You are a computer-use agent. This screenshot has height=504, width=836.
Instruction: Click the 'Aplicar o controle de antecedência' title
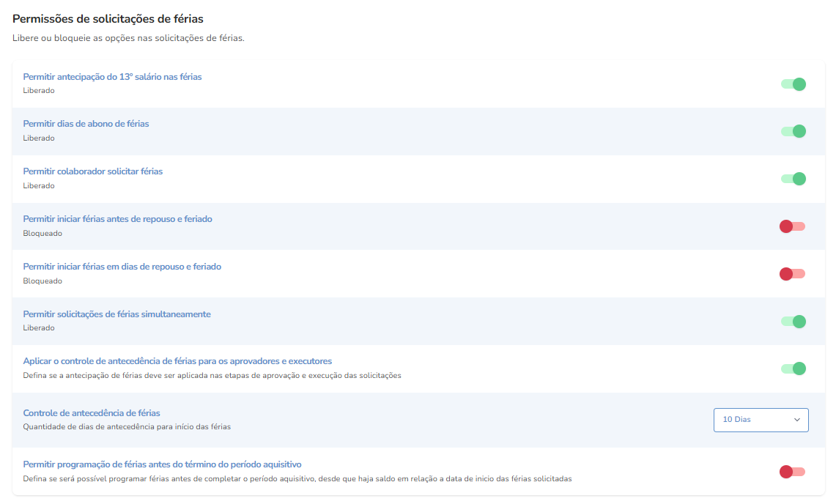[x=177, y=361]
